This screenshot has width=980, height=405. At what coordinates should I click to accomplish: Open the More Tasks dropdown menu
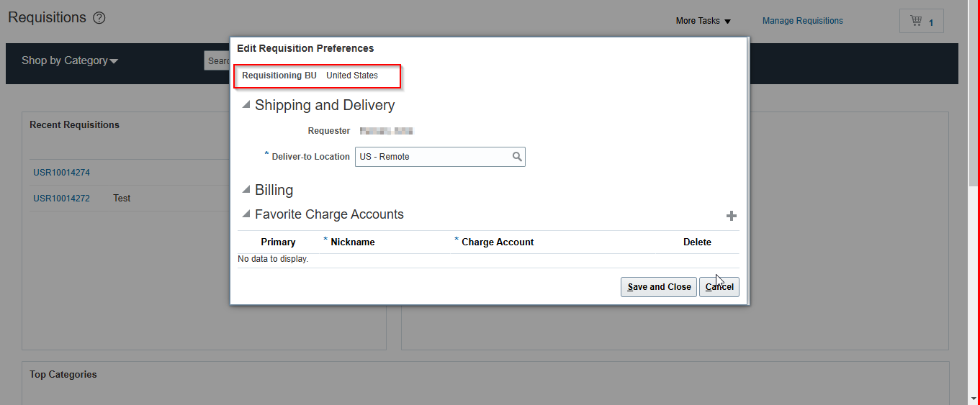(x=703, y=21)
